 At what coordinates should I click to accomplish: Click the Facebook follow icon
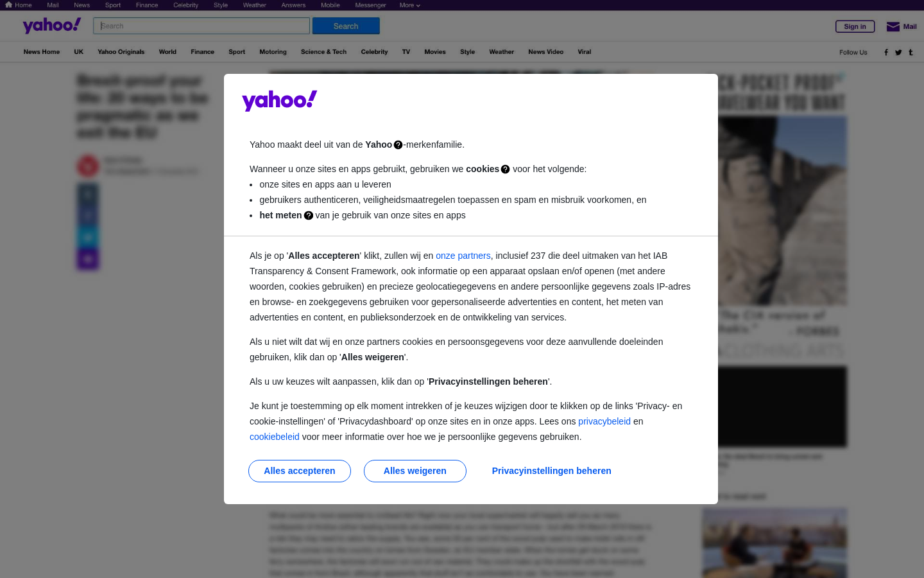click(x=886, y=53)
